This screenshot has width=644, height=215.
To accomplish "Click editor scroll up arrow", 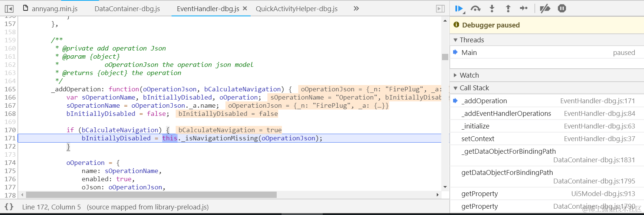I will coord(445,21).
